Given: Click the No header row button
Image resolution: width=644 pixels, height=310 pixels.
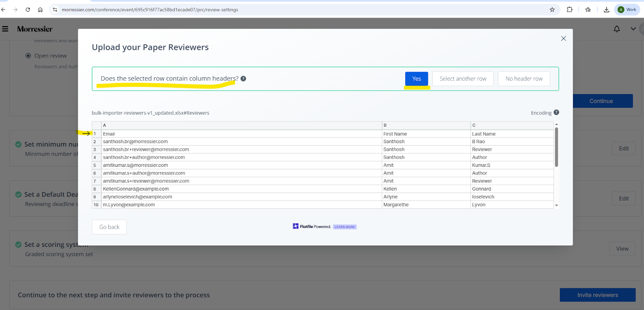Looking at the screenshot, I should (524, 79).
